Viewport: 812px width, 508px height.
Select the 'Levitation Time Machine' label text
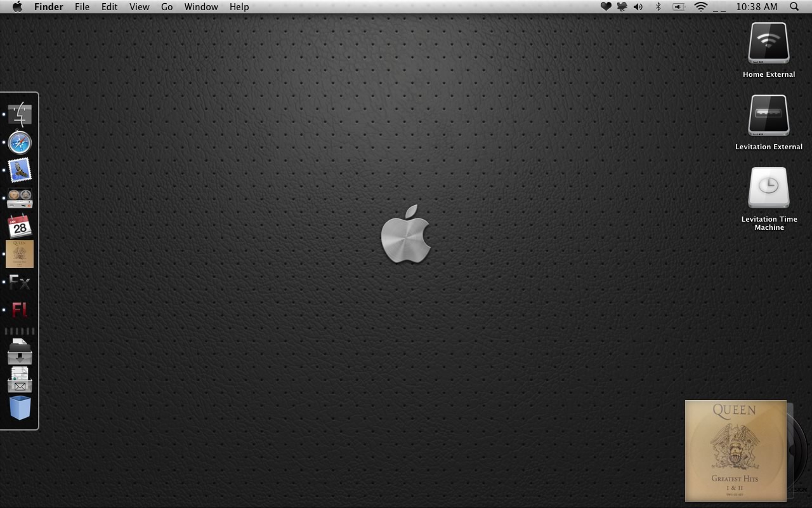769,223
